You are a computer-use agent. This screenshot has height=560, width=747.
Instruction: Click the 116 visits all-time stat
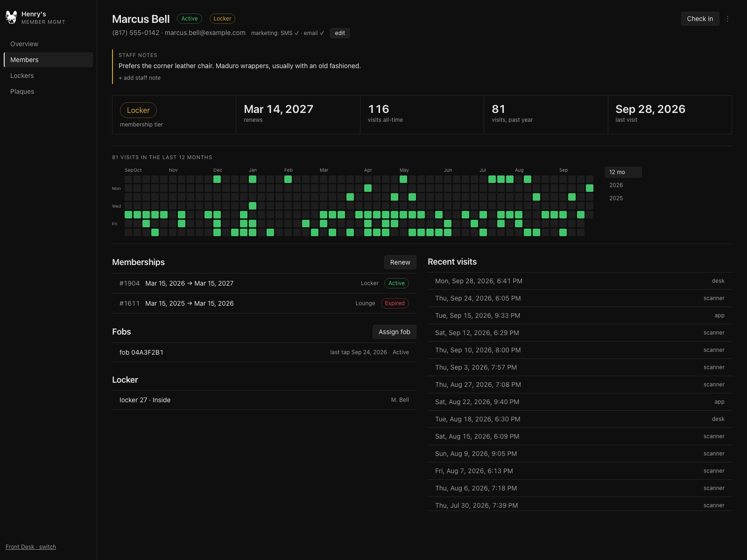[422, 115]
